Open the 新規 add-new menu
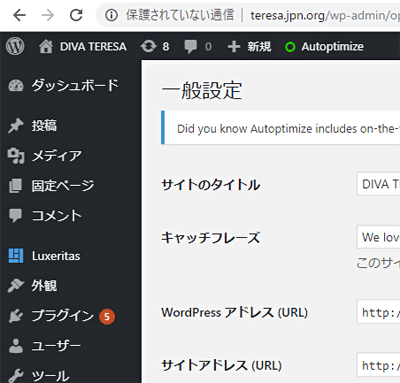The height and width of the screenshot is (383, 400). click(x=259, y=47)
